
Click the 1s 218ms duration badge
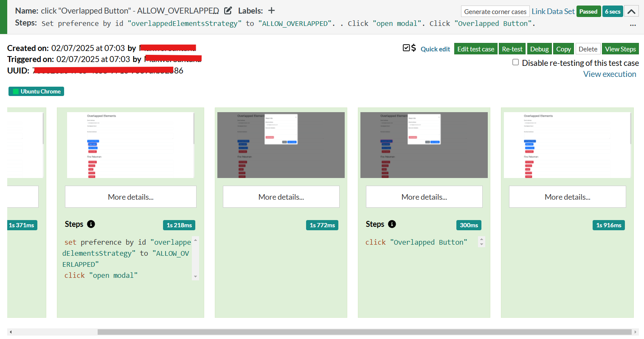179,225
